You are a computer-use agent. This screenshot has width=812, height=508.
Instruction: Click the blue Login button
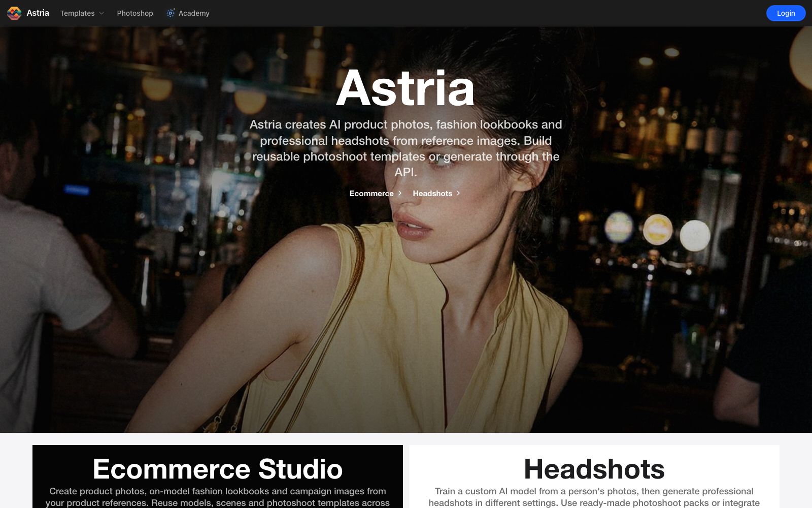[x=786, y=13]
